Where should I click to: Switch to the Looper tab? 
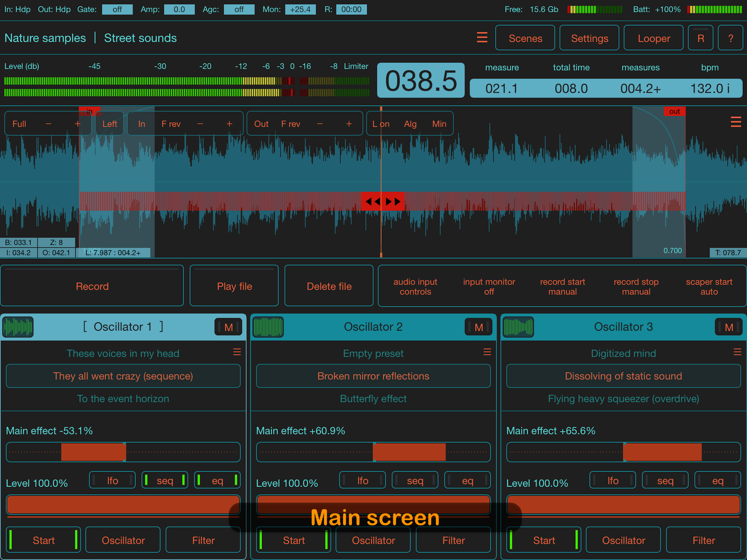point(653,38)
